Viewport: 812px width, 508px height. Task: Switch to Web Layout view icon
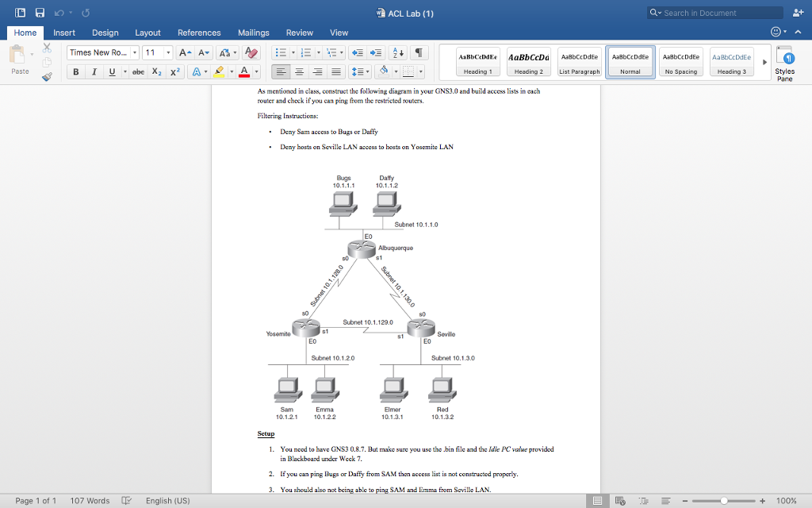[x=620, y=501]
